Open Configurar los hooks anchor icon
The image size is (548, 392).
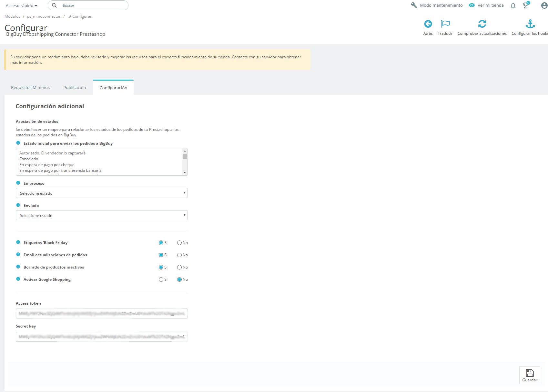[530, 24]
